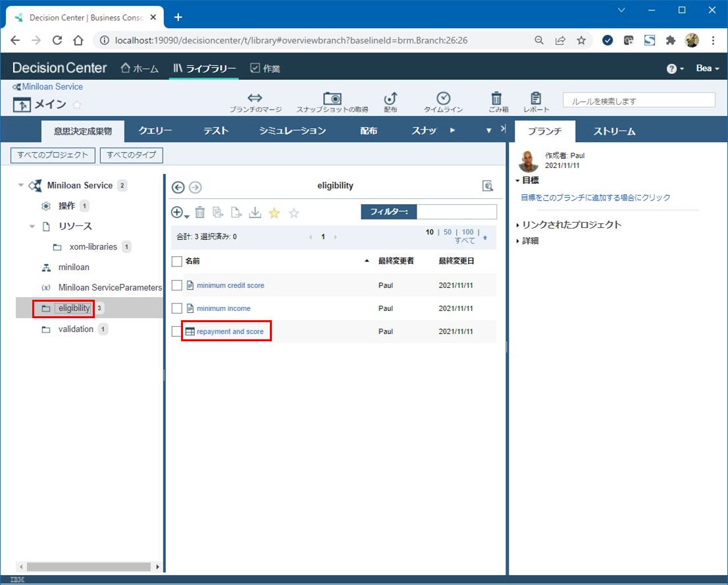
Task: Go to 作業 in top navigation
Action: (x=265, y=69)
